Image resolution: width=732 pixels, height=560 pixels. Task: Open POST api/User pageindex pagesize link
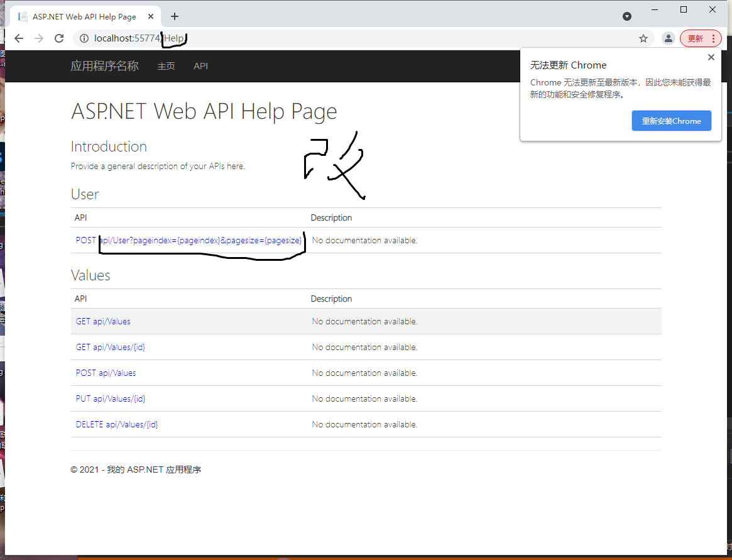coord(188,240)
